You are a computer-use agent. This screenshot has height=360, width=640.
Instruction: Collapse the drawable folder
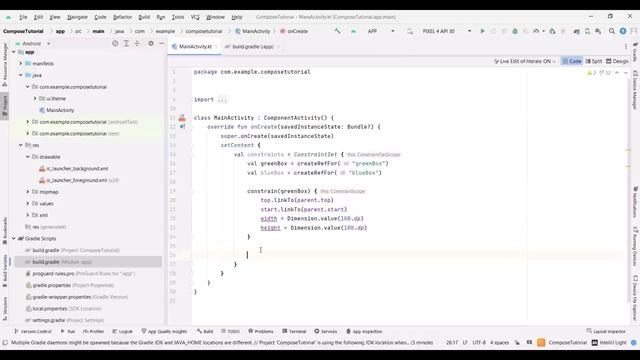(28, 157)
